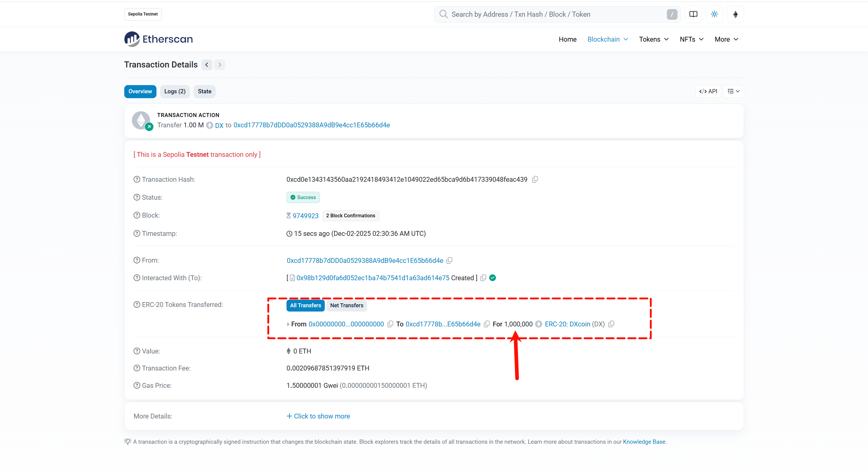Screen dimensions: 868x472
Task: Switch to All Transfers view
Action: (305, 305)
